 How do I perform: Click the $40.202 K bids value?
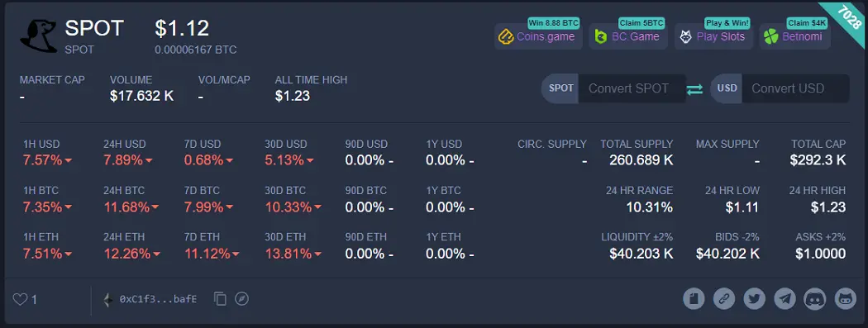(728, 254)
